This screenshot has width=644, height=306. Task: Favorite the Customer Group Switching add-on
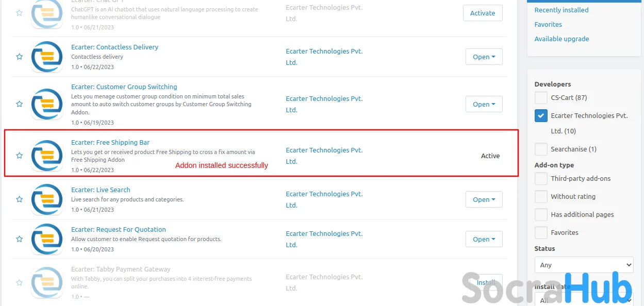click(x=19, y=104)
